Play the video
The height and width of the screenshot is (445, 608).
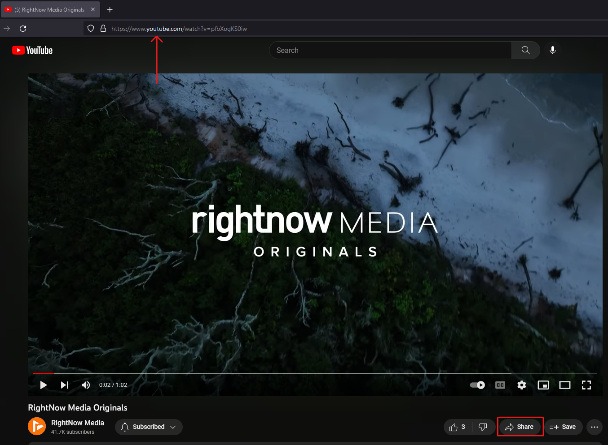43,385
